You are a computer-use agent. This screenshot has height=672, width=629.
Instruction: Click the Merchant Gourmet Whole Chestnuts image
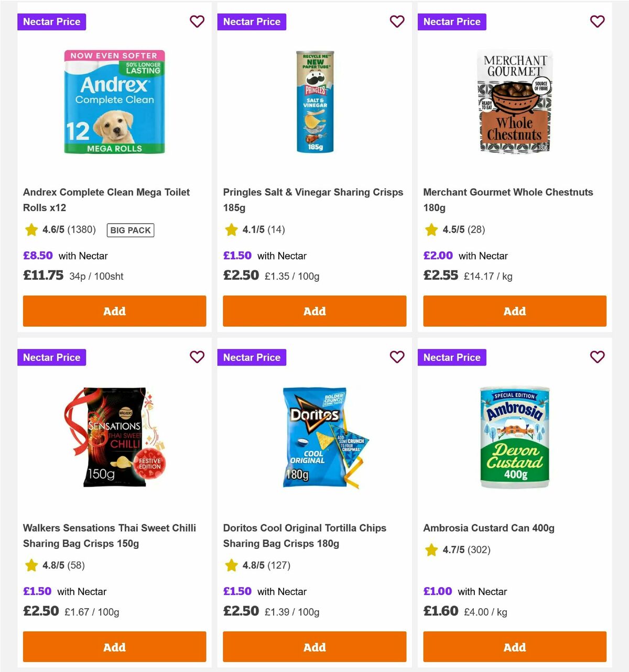(514, 101)
